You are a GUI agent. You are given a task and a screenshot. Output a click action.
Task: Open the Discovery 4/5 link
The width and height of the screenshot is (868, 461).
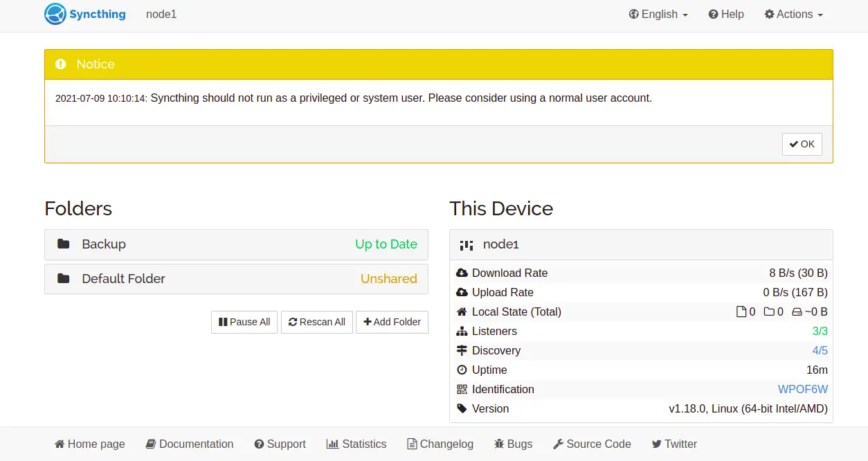point(820,351)
